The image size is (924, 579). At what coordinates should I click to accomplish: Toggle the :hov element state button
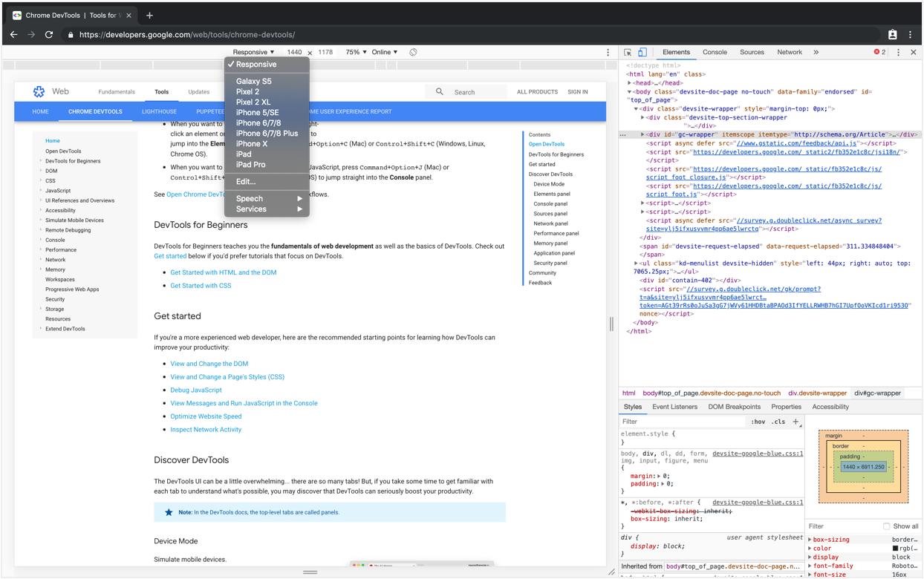click(758, 422)
